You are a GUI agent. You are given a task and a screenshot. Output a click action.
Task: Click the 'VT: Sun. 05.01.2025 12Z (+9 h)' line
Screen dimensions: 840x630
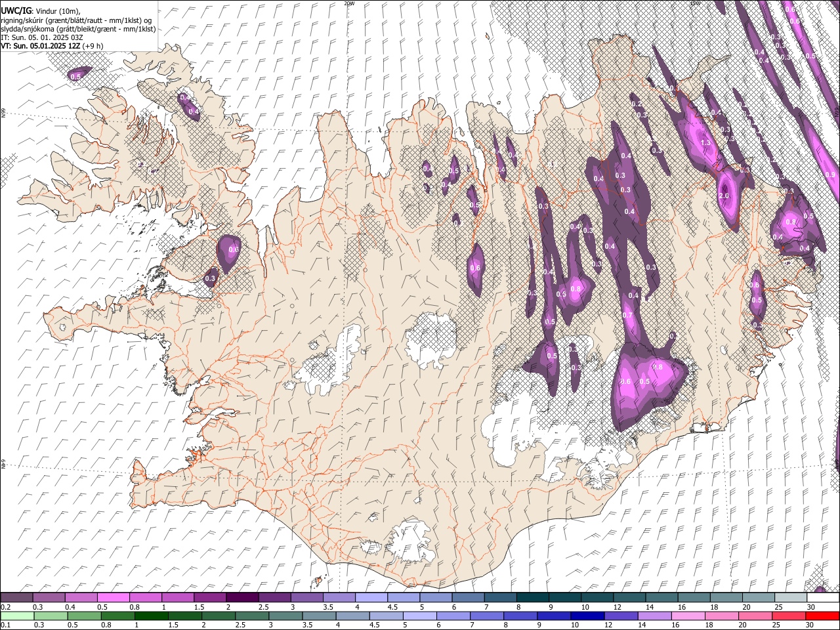click(x=52, y=46)
